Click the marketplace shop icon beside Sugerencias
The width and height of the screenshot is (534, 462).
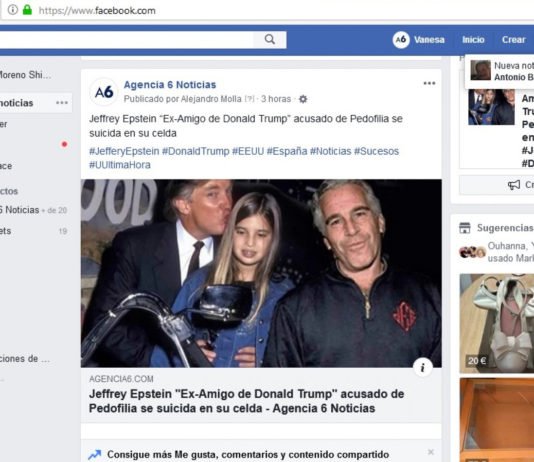pos(465,228)
